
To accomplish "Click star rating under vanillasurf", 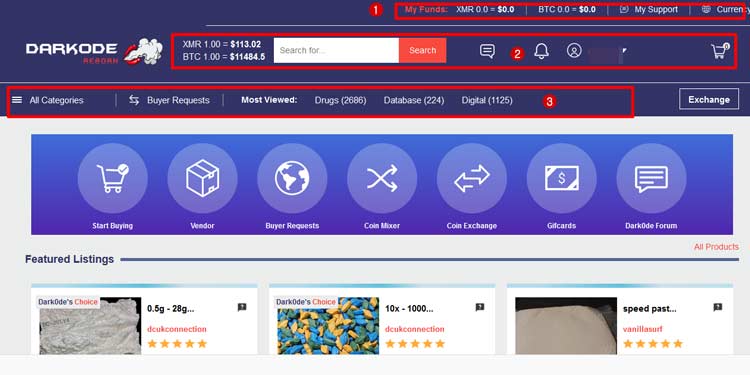I will [x=652, y=344].
